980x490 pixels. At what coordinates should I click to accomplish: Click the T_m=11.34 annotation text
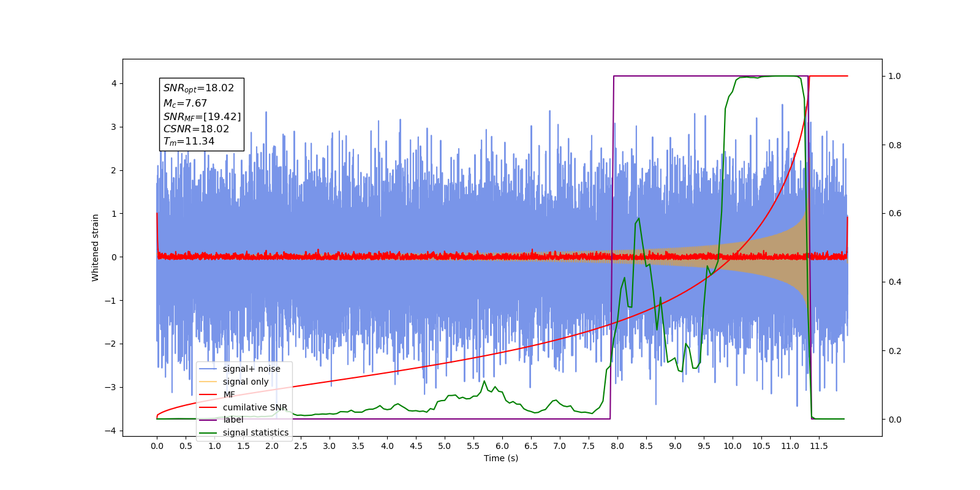pyautogui.click(x=189, y=141)
